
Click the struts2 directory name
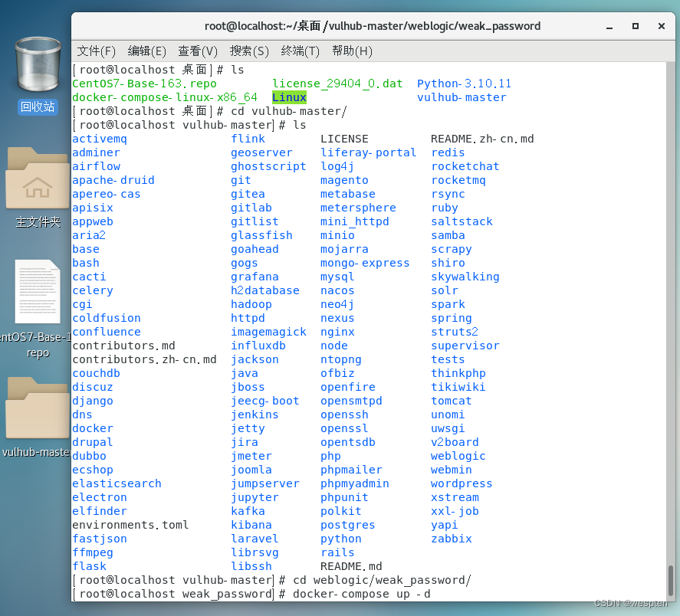[x=455, y=332]
